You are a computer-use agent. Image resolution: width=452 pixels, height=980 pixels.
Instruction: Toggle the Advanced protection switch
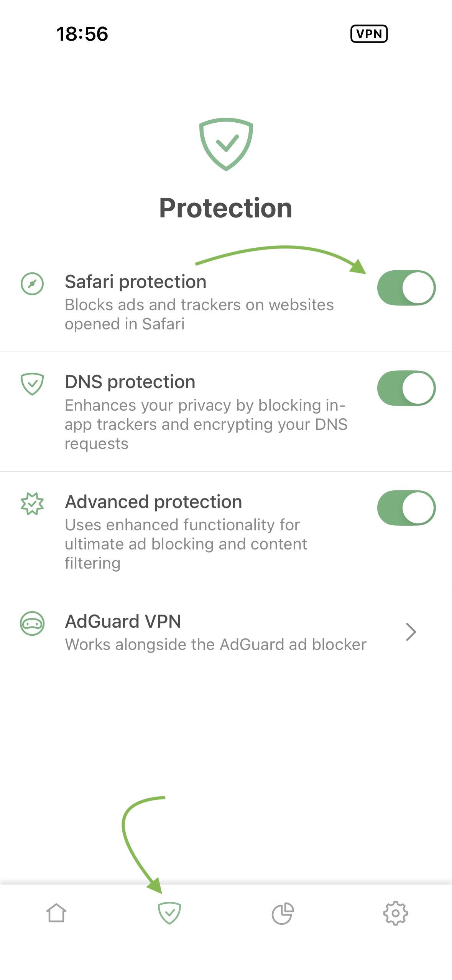click(x=406, y=508)
